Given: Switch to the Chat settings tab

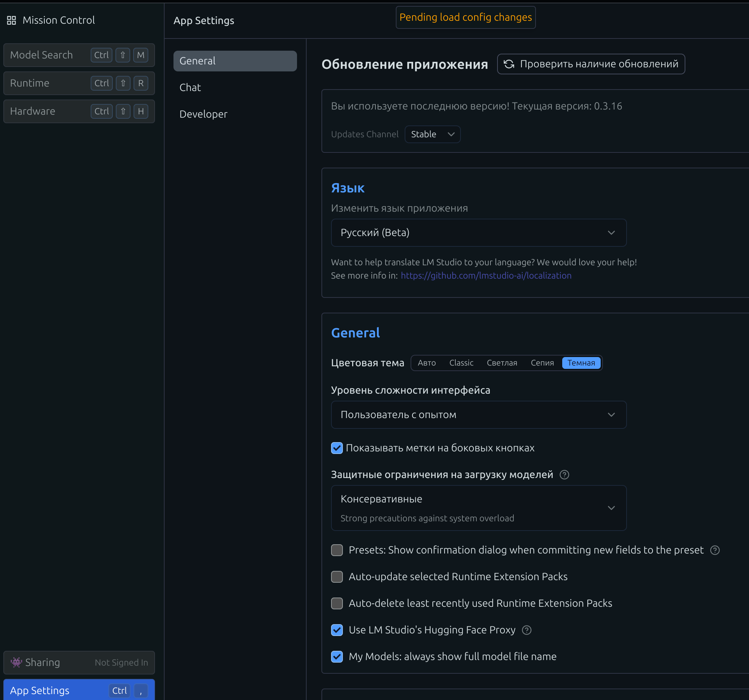Looking at the screenshot, I should pyautogui.click(x=190, y=87).
